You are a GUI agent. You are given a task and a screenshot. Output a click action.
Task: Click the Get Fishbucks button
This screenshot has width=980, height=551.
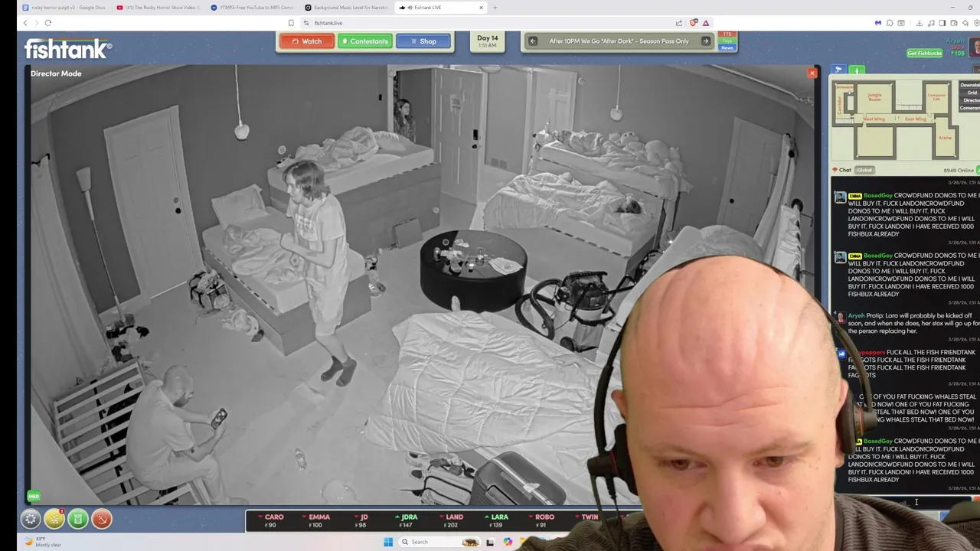pos(924,54)
